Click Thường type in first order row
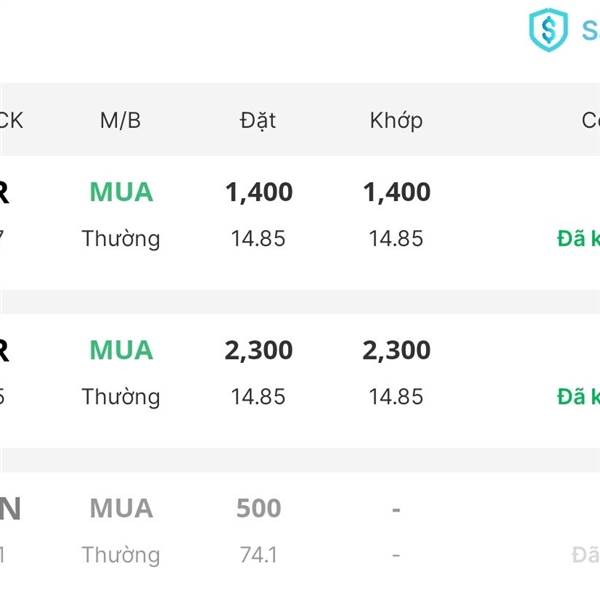This screenshot has height=600, width=600. tap(121, 239)
